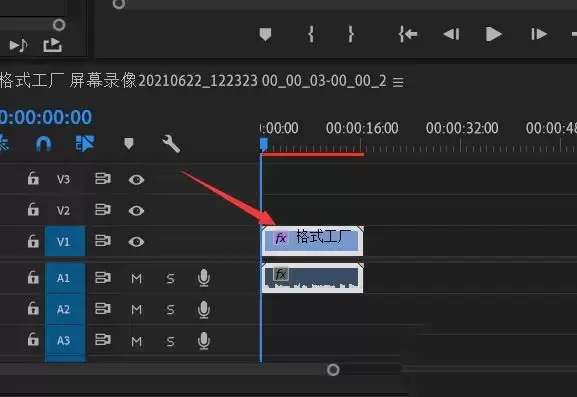Enable voice-over record on track A1
This screenshot has width=577, height=397.
click(x=204, y=278)
